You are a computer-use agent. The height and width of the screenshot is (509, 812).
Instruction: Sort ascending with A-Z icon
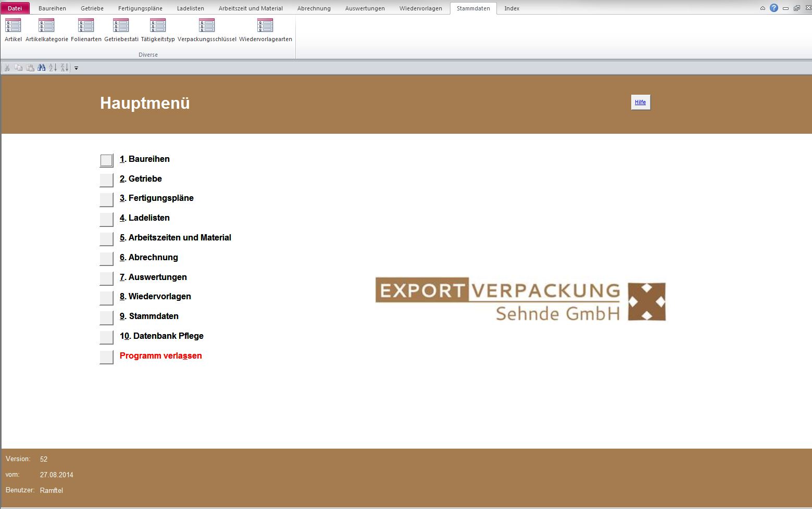[x=53, y=68]
